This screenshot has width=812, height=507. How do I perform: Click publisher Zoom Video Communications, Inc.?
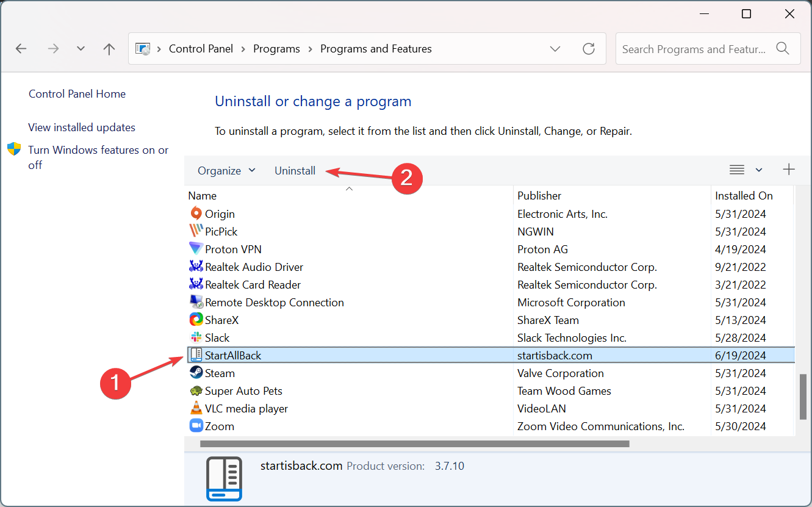click(601, 426)
